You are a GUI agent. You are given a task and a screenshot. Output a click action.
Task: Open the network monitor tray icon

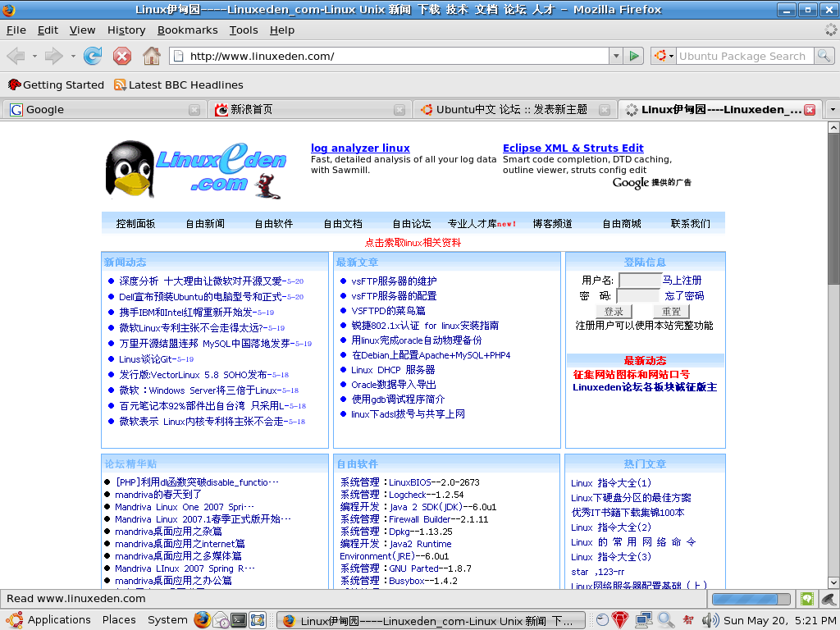pos(643,620)
